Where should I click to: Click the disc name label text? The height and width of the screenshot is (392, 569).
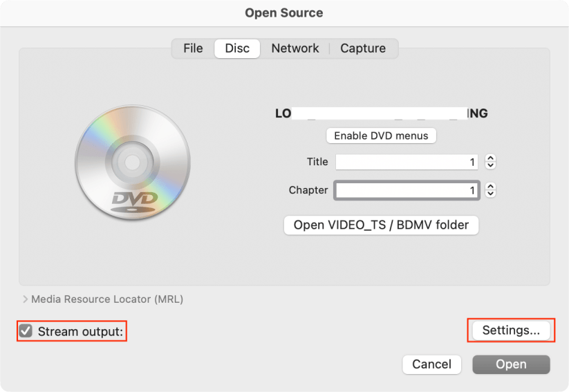tap(381, 113)
